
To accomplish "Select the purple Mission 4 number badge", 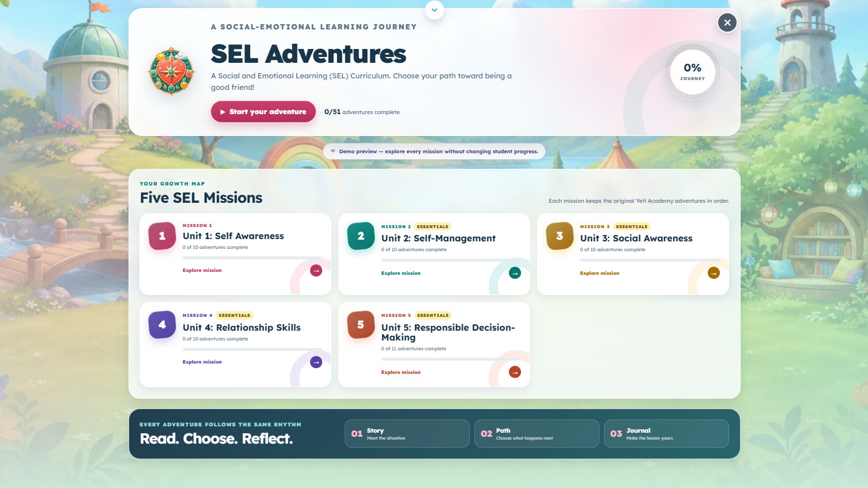I will tap(162, 324).
